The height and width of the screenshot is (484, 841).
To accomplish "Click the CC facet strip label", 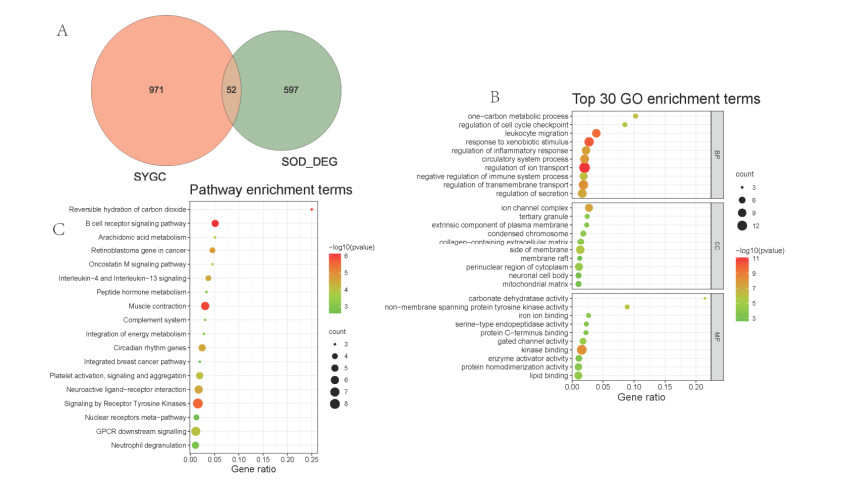I will [x=716, y=245].
